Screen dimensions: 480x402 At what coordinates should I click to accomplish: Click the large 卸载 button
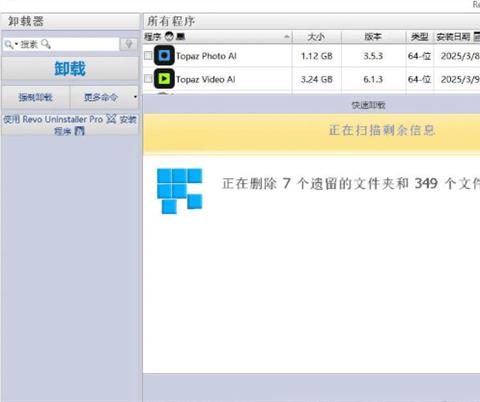coord(70,69)
